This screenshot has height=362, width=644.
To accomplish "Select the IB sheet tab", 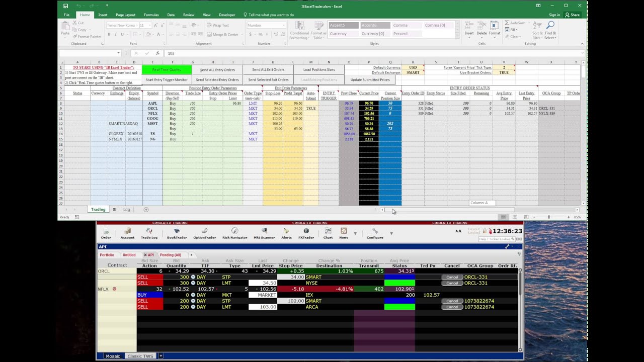I will coord(114,210).
